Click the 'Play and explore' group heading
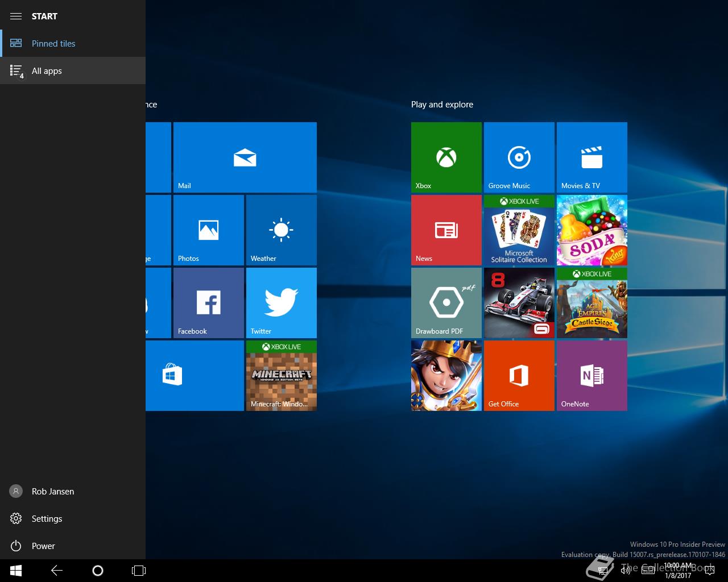Image resolution: width=728 pixels, height=582 pixels. pos(442,105)
